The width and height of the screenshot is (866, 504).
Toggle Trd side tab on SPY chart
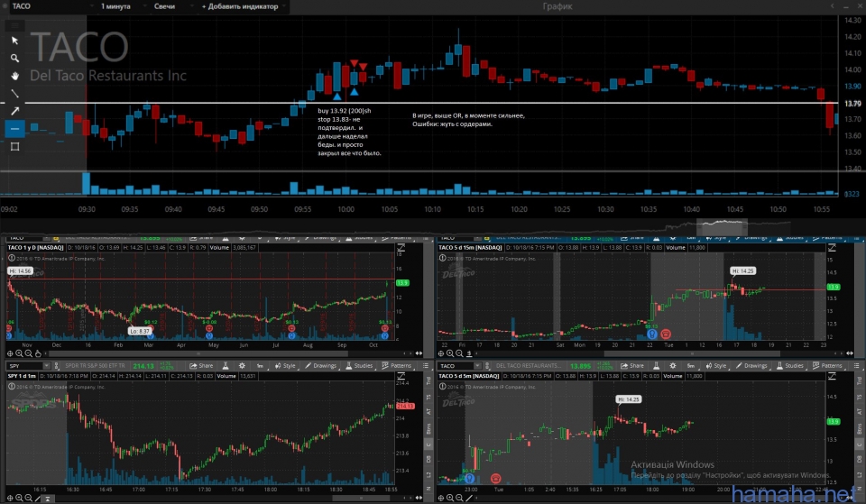pos(428,380)
